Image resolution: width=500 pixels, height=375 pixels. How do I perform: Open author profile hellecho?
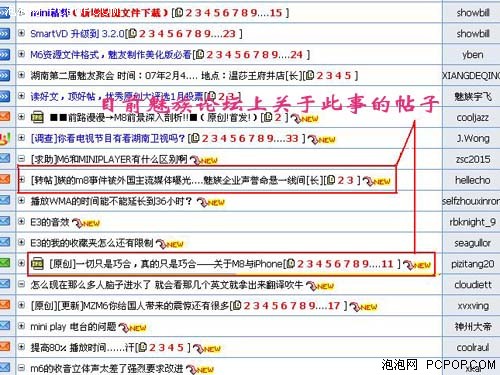coord(473,180)
